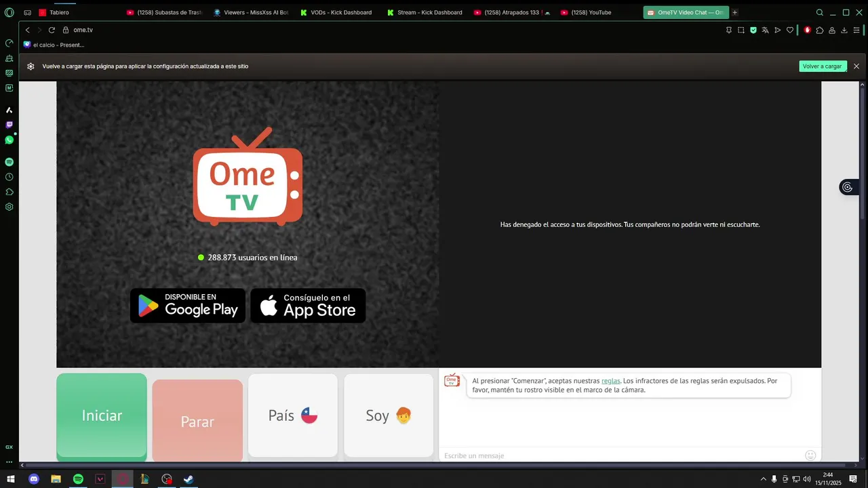
Task: Open Aria AI icon in sidebar
Action: click(x=9, y=110)
